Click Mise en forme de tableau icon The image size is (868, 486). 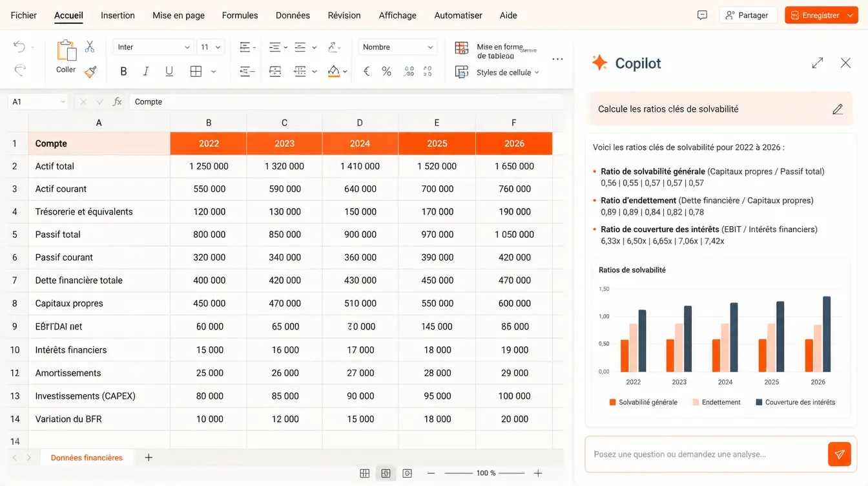[461, 48]
